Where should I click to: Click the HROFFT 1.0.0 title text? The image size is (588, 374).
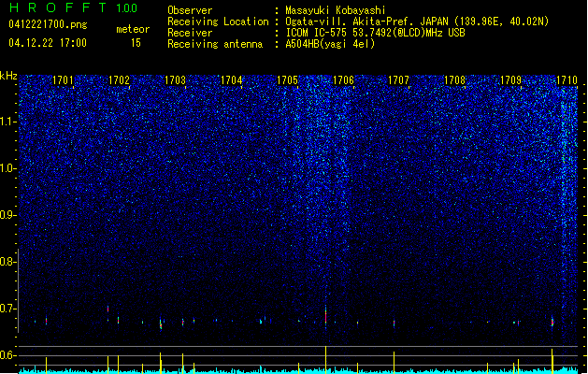74,7
